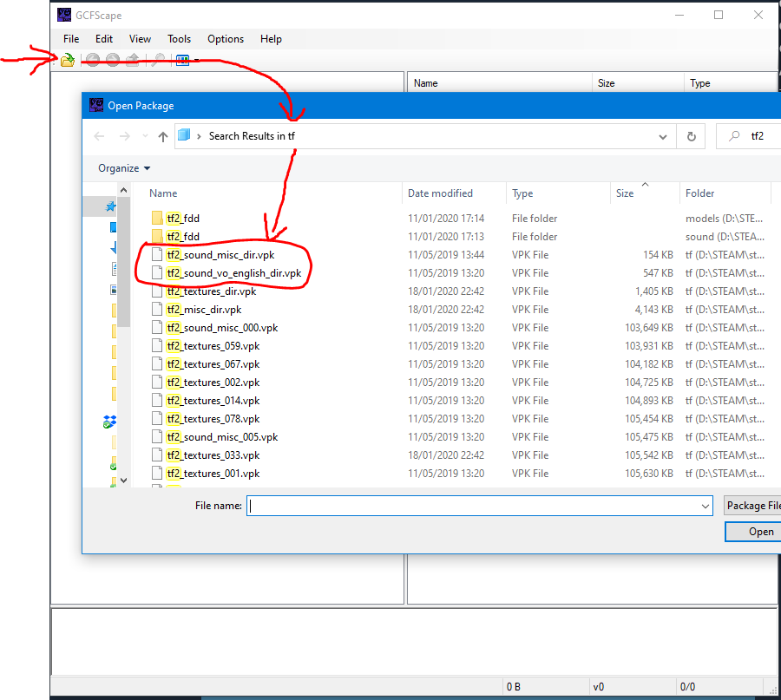The image size is (781, 700).
Task: Select the tf2_fdd folder in sound
Action: tap(183, 237)
